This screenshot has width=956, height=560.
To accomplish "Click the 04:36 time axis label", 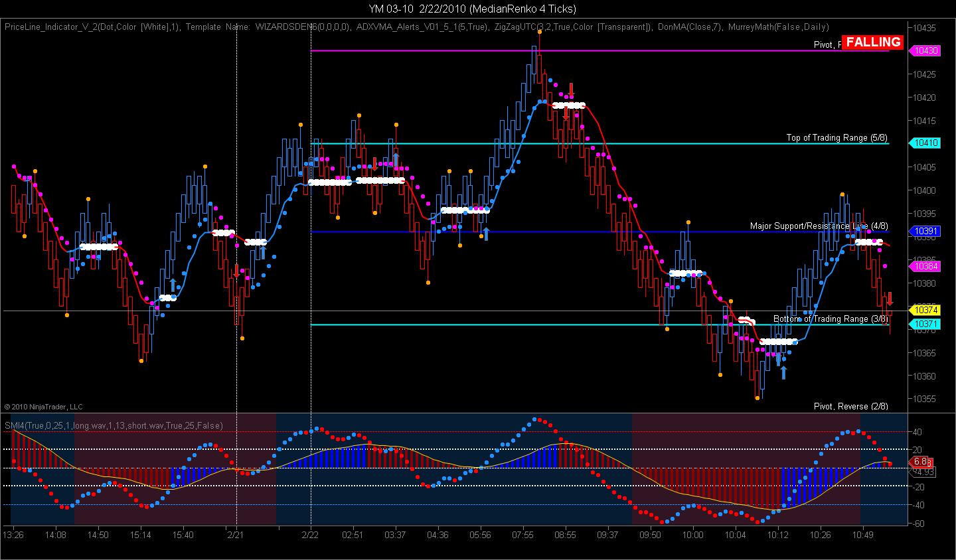I will tap(438, 535).
